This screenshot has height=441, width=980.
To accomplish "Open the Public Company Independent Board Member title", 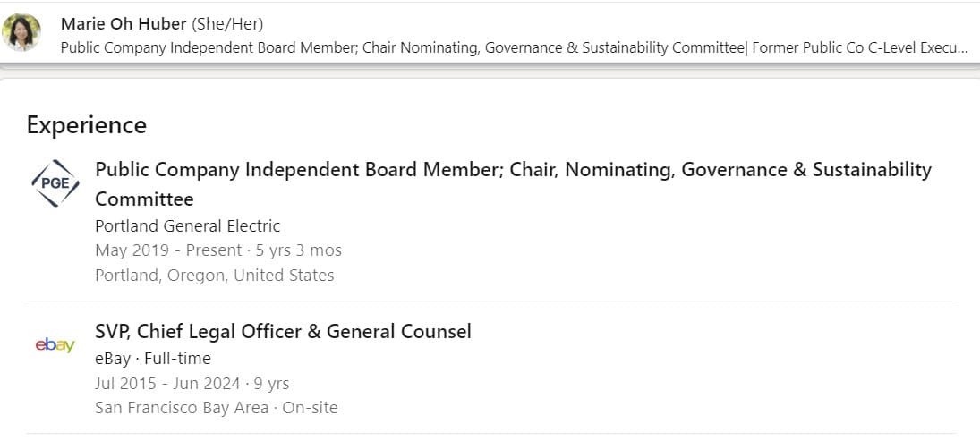I will (x=513, y=170).
